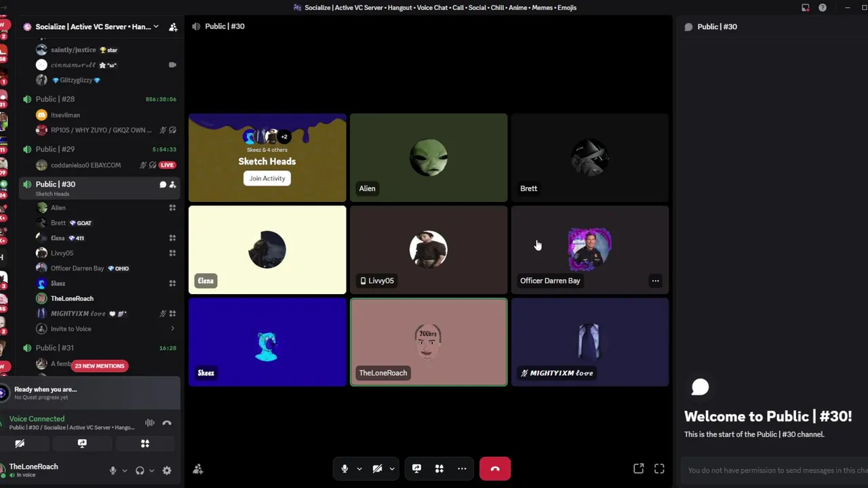Open Public | #29 voice channel

tap(99, 149)
